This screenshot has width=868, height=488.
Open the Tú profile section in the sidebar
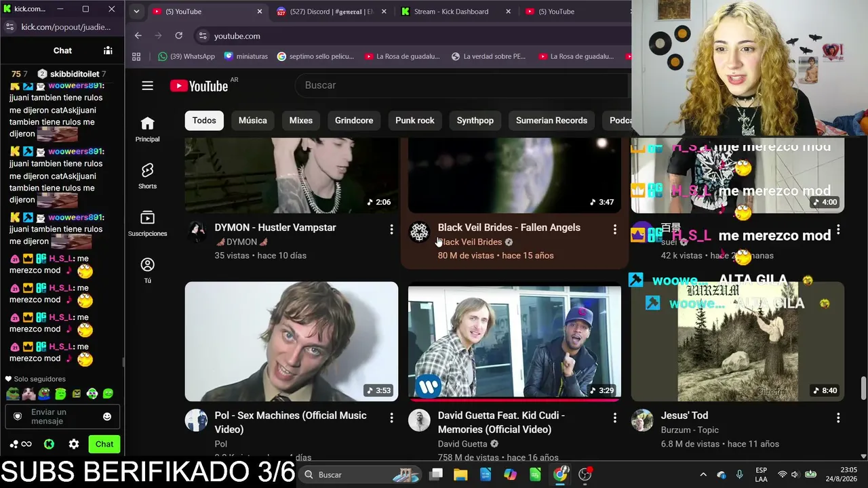tap(147, 270)
